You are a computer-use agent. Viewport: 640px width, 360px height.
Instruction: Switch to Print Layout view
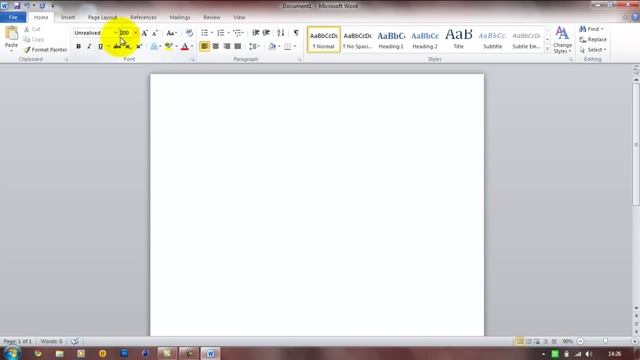(519, 341)
